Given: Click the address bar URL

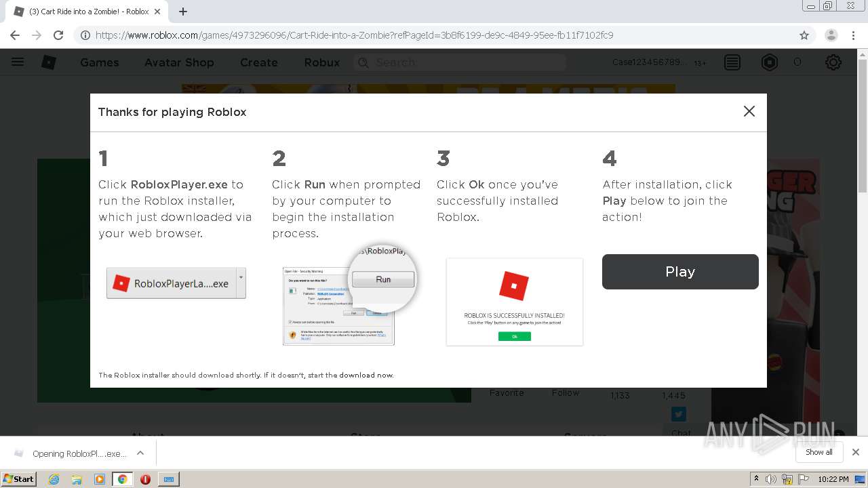Looking at the screenshot, I should tap(354, 35).
